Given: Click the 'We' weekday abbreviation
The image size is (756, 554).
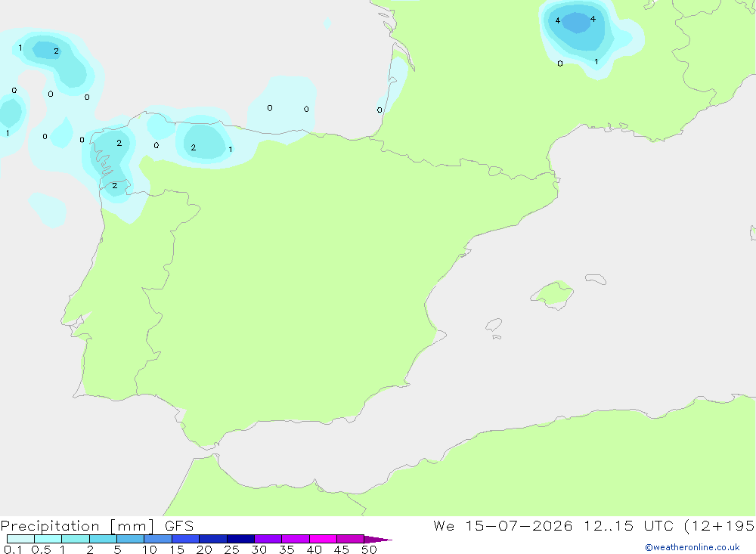Looking at the screenshot, I should 444,526.
